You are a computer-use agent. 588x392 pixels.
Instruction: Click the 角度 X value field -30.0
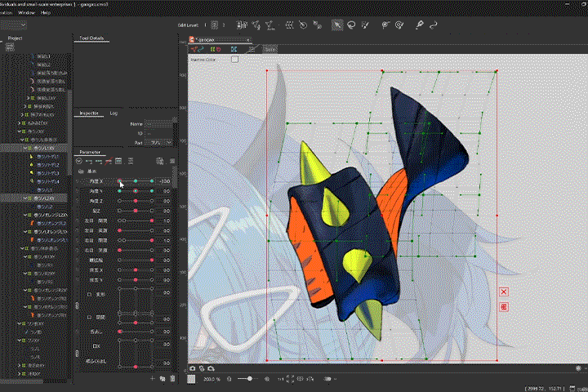point(164,181)
